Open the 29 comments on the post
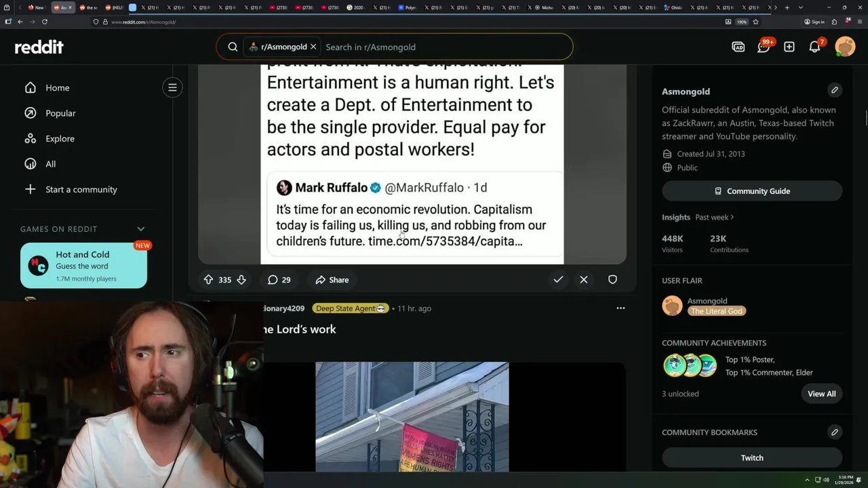The image size is (868, 488). point(279,279)
